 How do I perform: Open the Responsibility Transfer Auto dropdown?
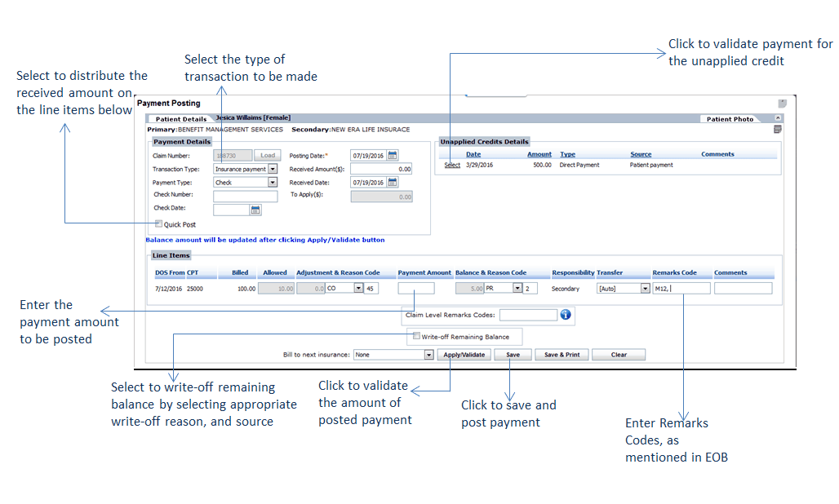645,289
